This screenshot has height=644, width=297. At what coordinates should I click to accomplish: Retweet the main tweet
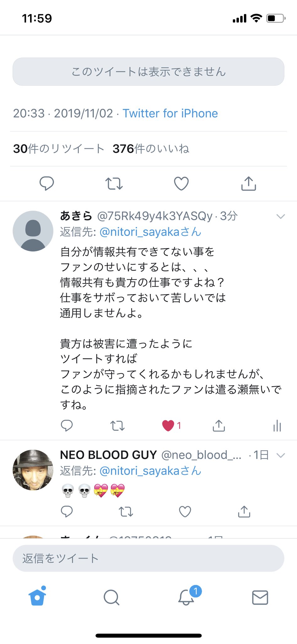click(114, 184)
